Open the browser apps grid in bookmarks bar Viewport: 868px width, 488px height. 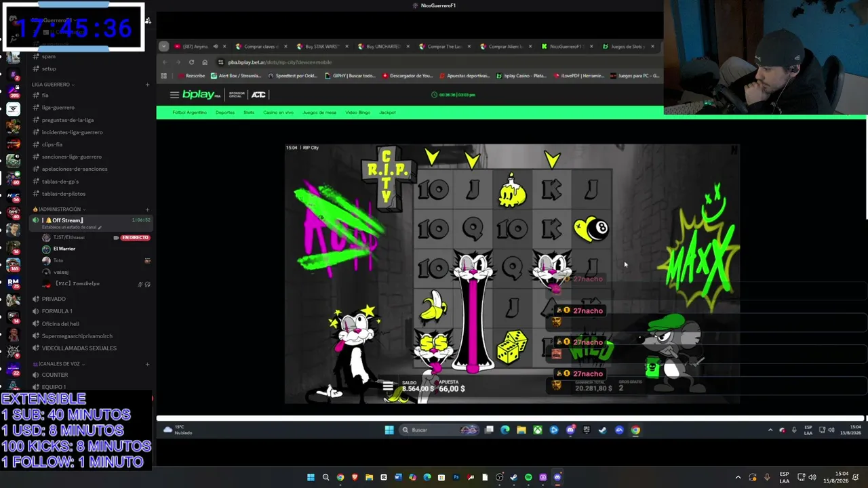point(163,76)
